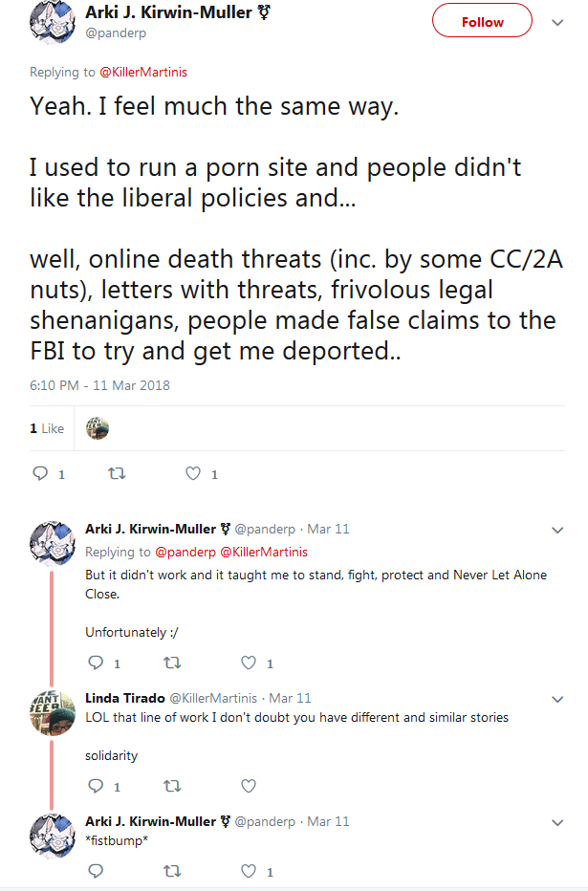Like the *fistbump* tweet

tap(249, 871)
